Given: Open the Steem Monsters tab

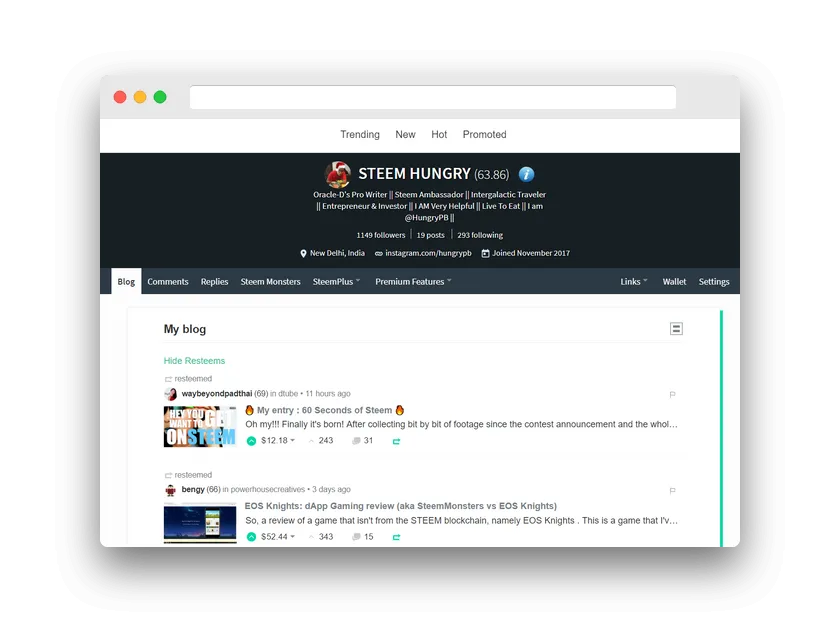Looking at the screenshot, I should [x=271, y=281].
